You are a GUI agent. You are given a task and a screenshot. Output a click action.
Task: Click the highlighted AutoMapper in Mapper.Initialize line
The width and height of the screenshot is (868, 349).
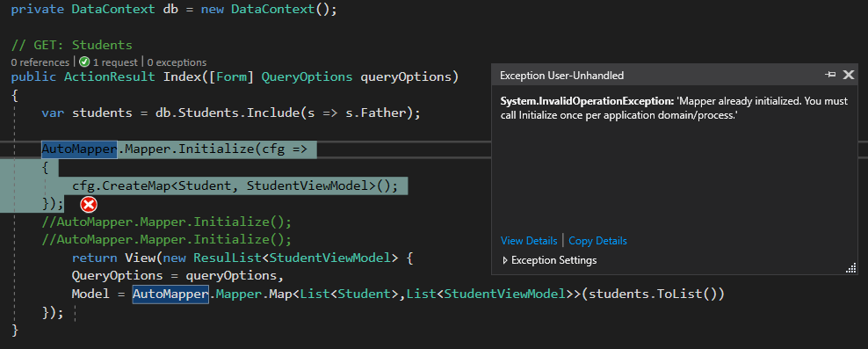point(79,149)
